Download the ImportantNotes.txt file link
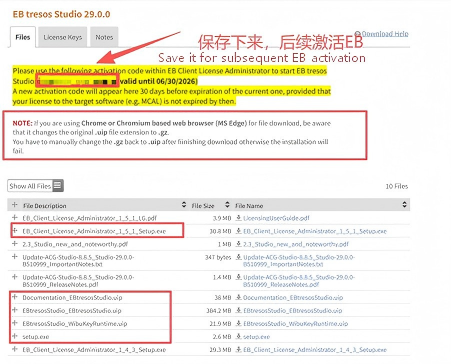The height and width of the screenshot is (364, 451). [299, 261]
